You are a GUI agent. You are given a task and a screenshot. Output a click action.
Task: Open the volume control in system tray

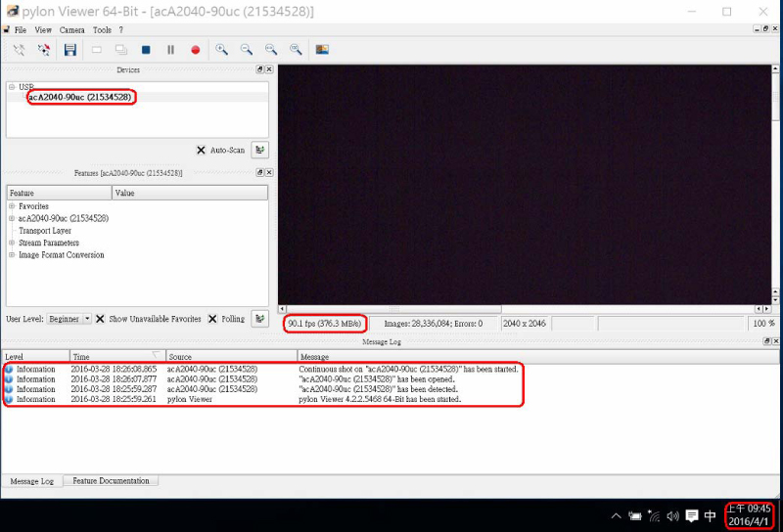tap(672, 516)
